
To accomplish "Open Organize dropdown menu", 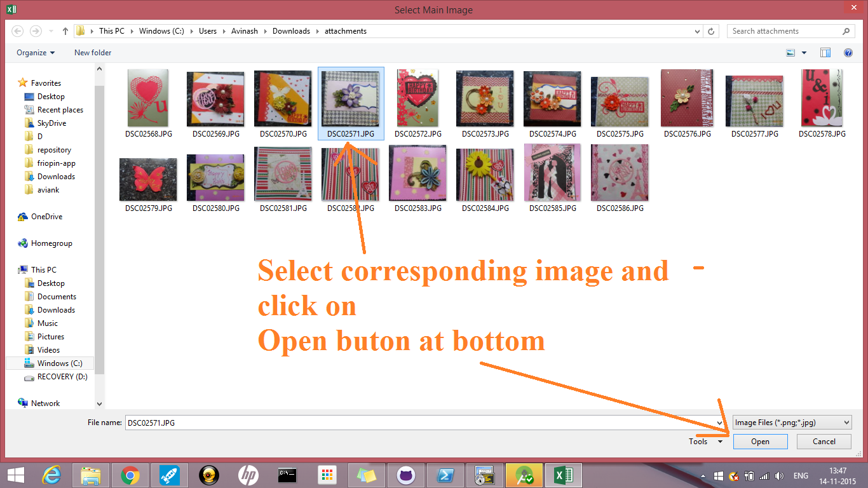I will point(36,53).
